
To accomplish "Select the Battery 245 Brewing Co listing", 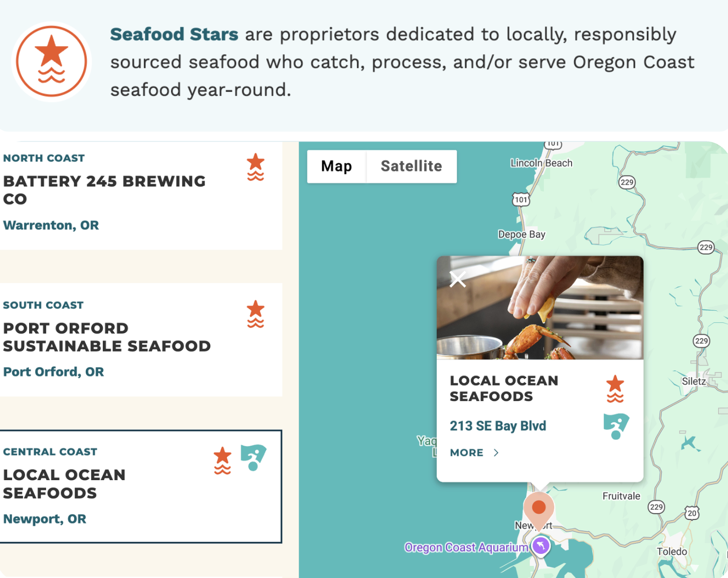I will 141,196.
